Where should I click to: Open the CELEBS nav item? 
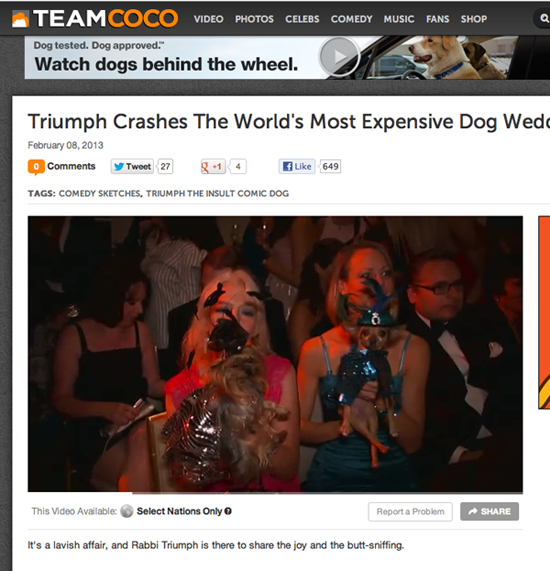coord(302,19)
